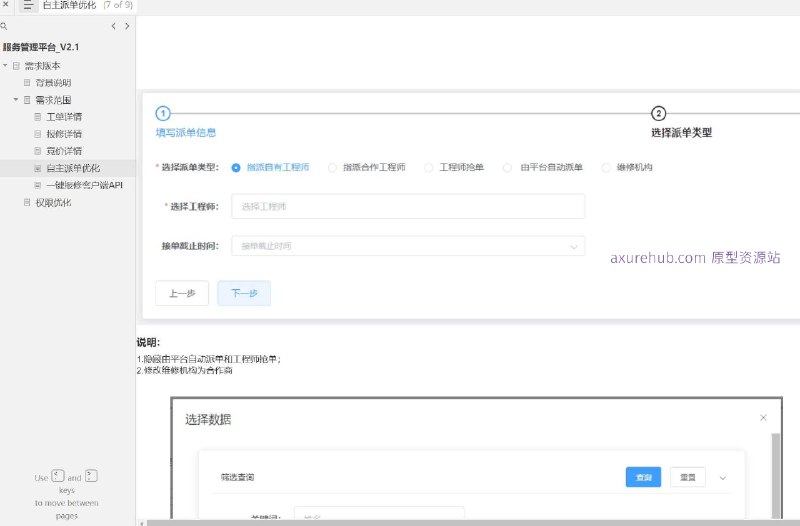Image resolution: width=800 pixels, height=526 pixels.
Task: Open the 接单截止时间 dropdown
Action: tap(408, 246)
